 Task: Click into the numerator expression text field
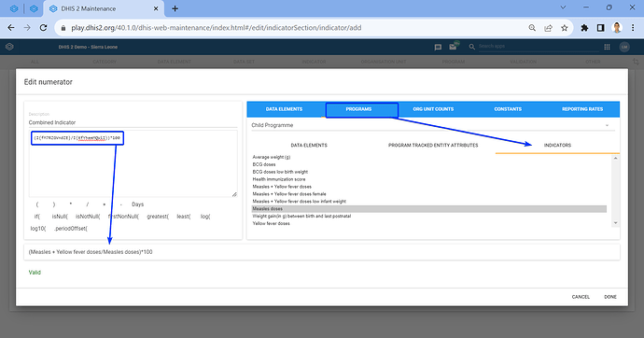point(133,164)
